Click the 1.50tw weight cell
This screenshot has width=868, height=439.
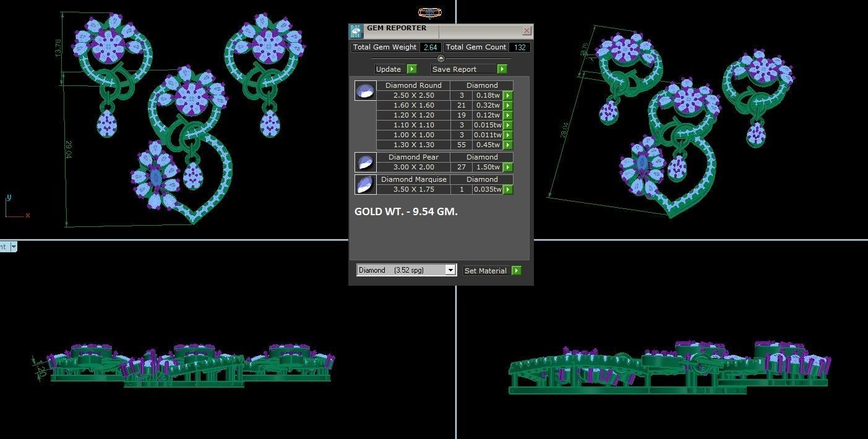coord(488,167)
